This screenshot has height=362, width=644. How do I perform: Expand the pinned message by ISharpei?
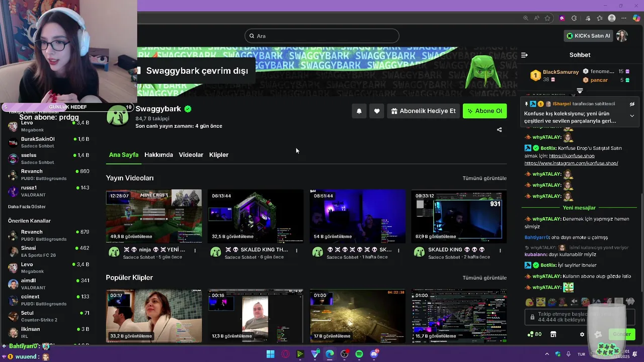coord(632,116)
